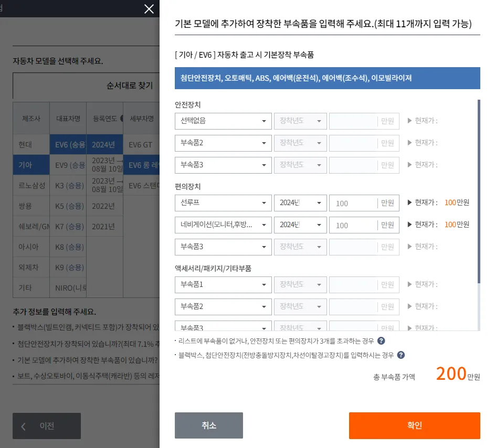The image size is (495, 448).
Task: Click the 취소 cancel button
Action: (x=208, y=425)
